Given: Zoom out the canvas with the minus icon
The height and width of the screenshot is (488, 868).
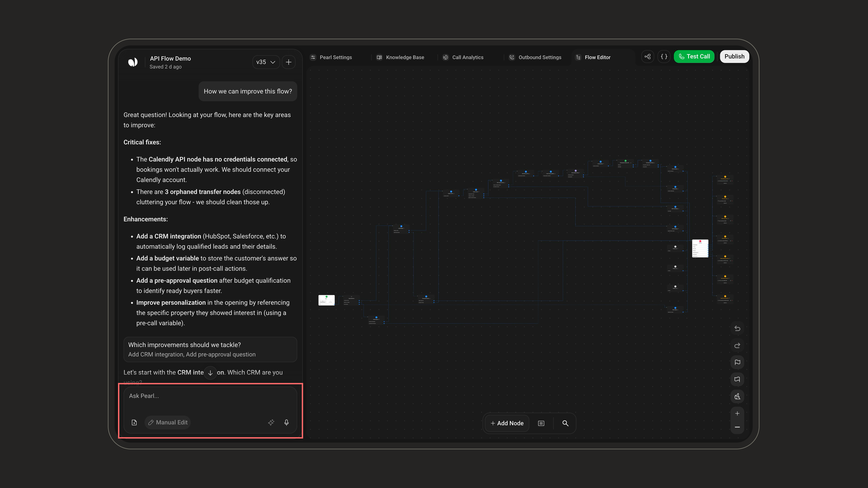Looking at the screenshot, I should pyautogui.click(x=737, y=427).
